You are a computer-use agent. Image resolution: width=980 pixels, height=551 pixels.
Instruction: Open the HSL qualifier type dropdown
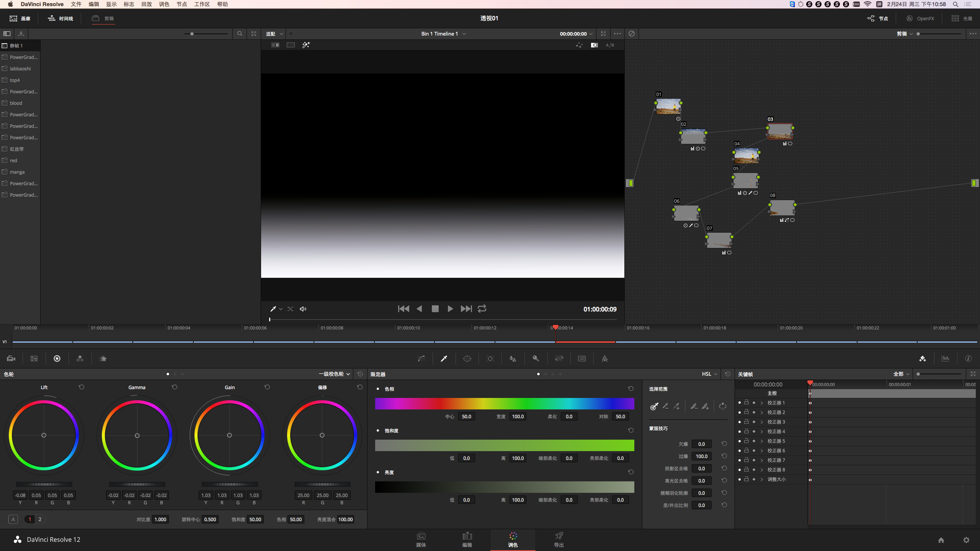[x=710, y=374]
